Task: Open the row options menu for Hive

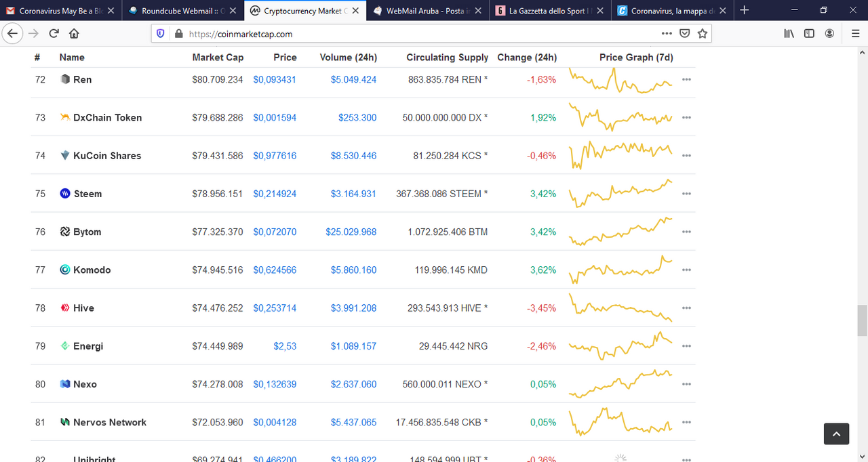Action: coord(686,308)
